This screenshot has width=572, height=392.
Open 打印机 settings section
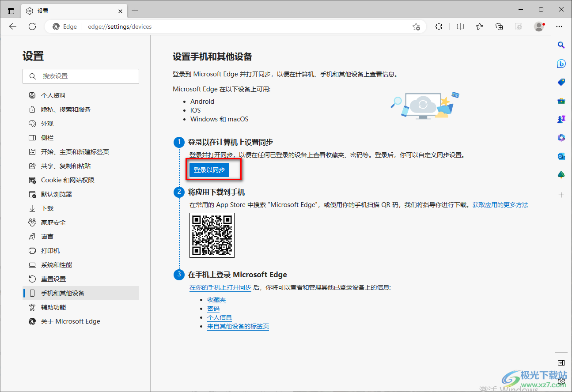point(81,251)
